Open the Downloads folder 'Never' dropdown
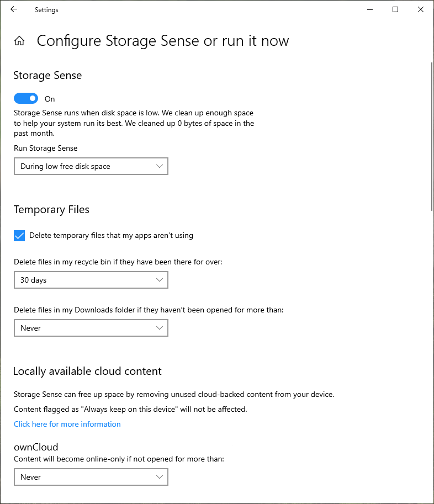 (x=91, y=328)
